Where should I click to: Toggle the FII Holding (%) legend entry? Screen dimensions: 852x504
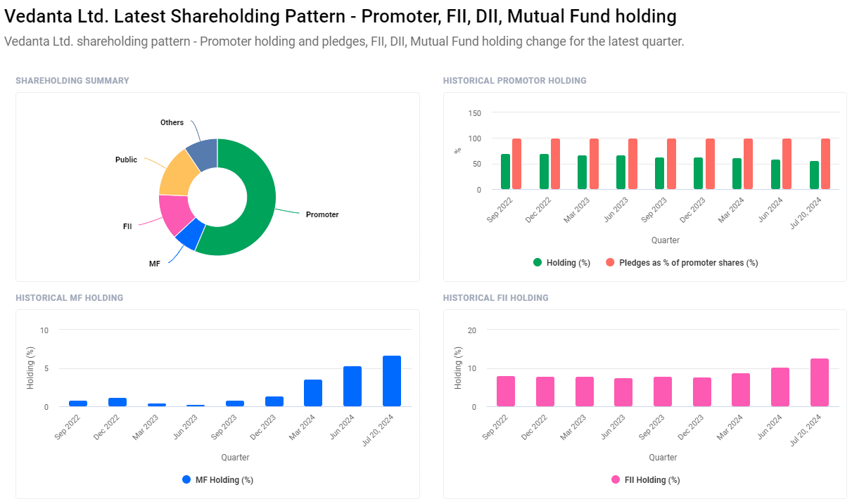(645, 479)
